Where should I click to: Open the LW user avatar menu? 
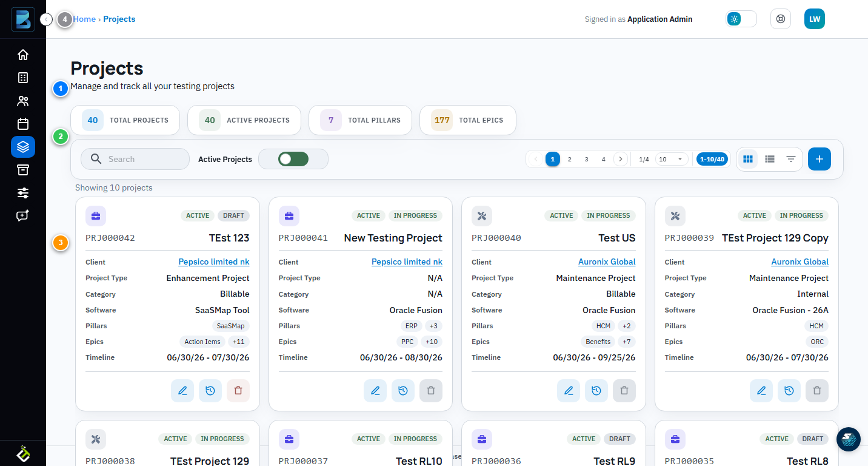click(x=815, y=19)
